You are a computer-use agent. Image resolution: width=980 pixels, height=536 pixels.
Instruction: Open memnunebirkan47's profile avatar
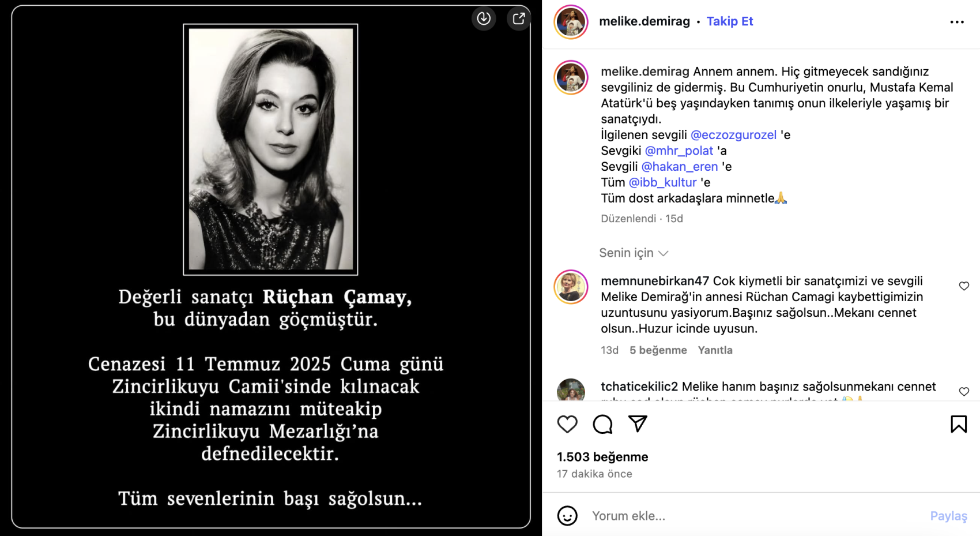click(x=571, y=287)
